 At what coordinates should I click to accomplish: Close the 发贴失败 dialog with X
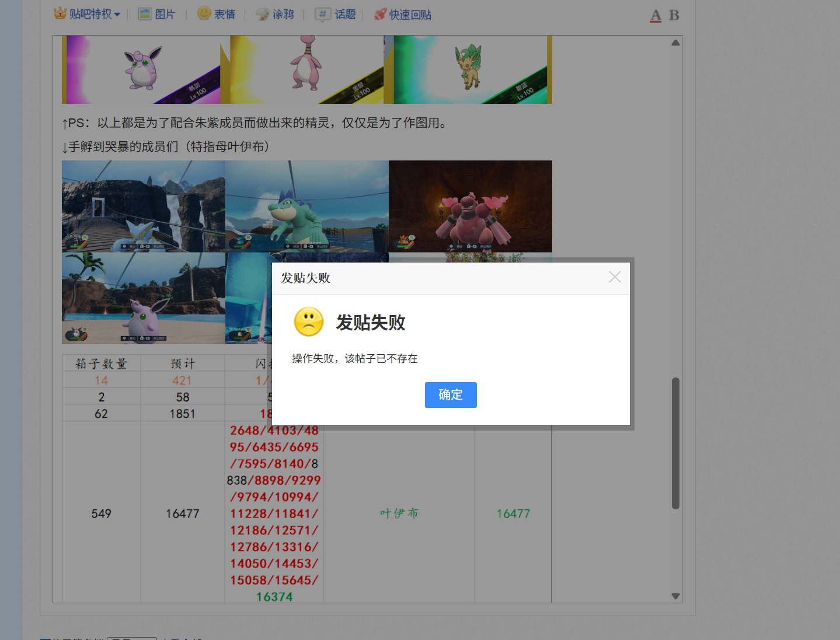(615, 277)
